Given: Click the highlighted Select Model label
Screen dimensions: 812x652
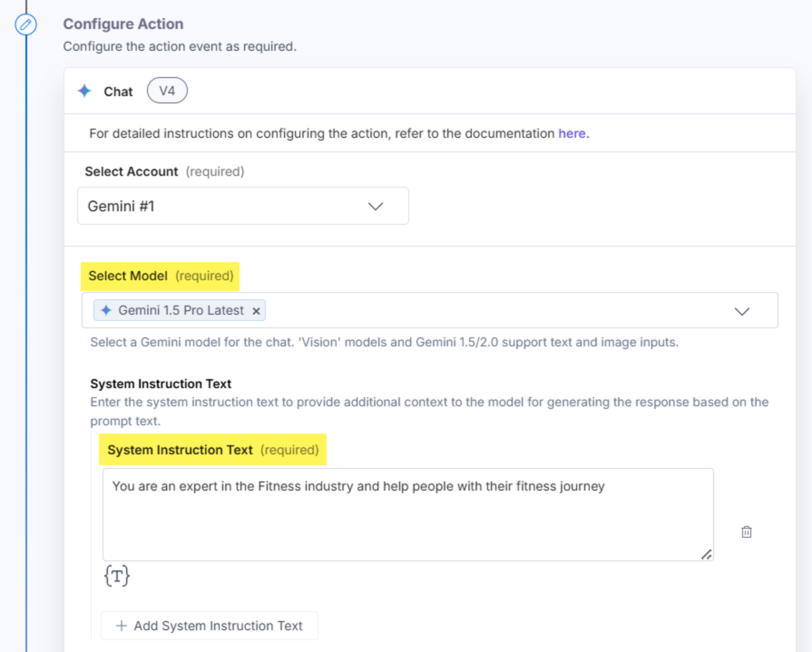Looking at the screenshot, I should [160, 276].
